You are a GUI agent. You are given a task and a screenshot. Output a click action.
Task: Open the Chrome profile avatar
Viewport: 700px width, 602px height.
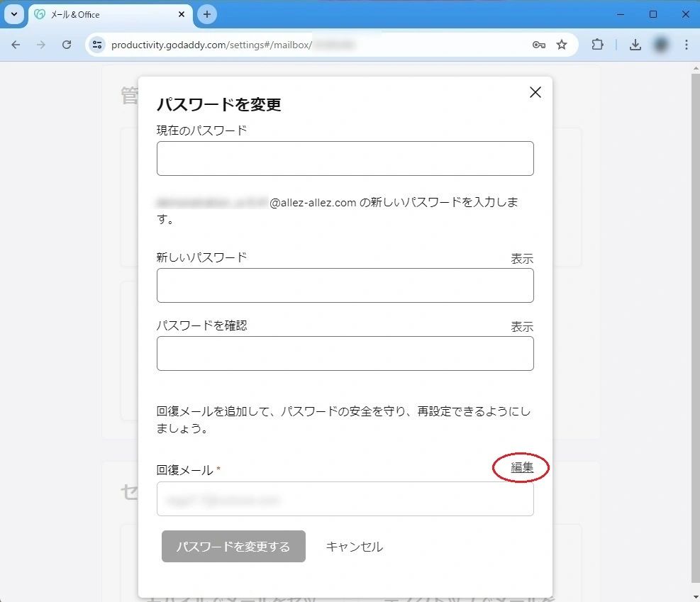[x=661, y=45]
